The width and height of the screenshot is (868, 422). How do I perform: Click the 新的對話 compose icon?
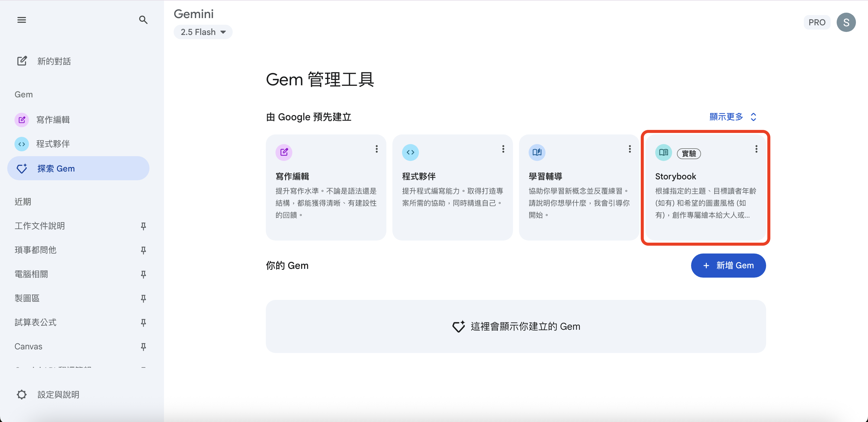pos(22,61)
